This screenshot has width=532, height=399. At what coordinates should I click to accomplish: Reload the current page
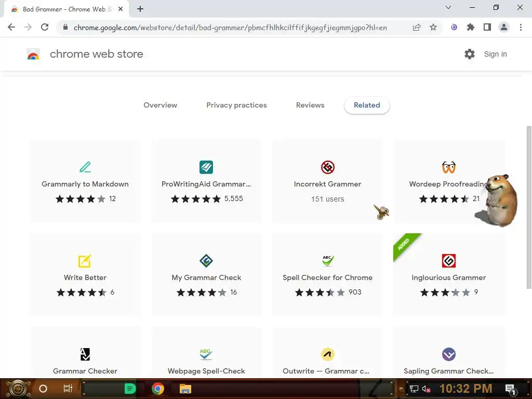click(45, 27)
